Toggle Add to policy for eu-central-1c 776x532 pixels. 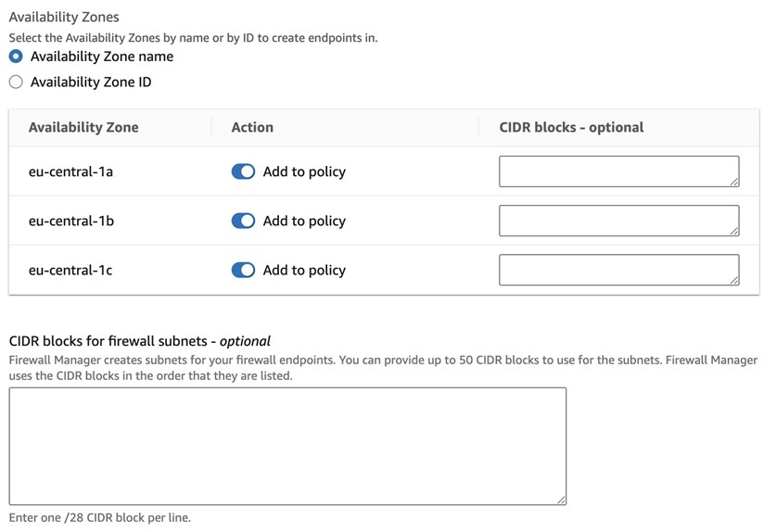243,270
